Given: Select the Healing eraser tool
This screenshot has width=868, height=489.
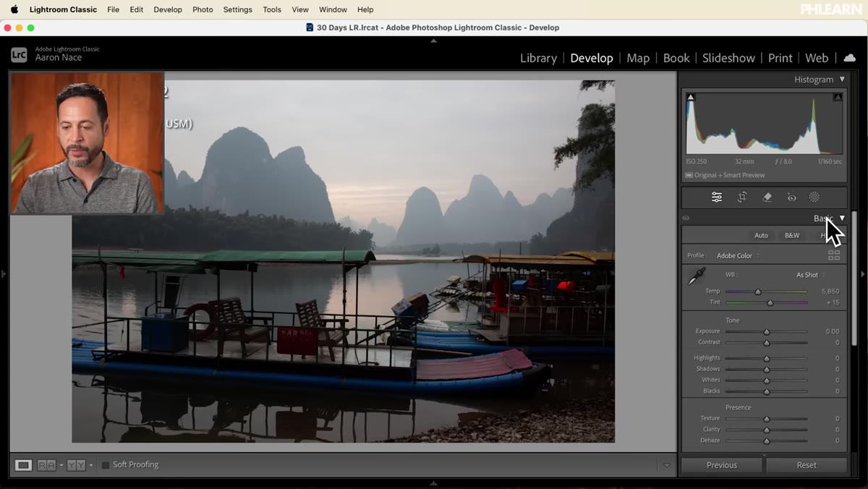Looking at the screenshot, I should click(767, 197).
